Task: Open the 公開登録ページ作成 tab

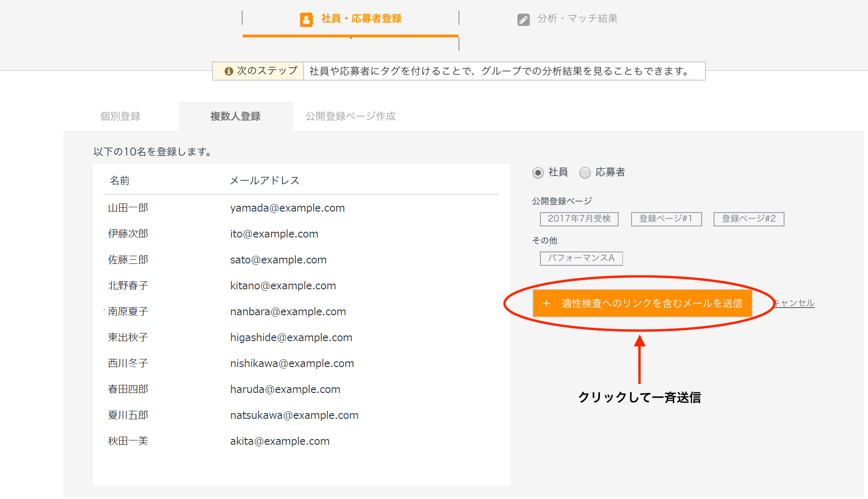Action: (x=350, y=116)
